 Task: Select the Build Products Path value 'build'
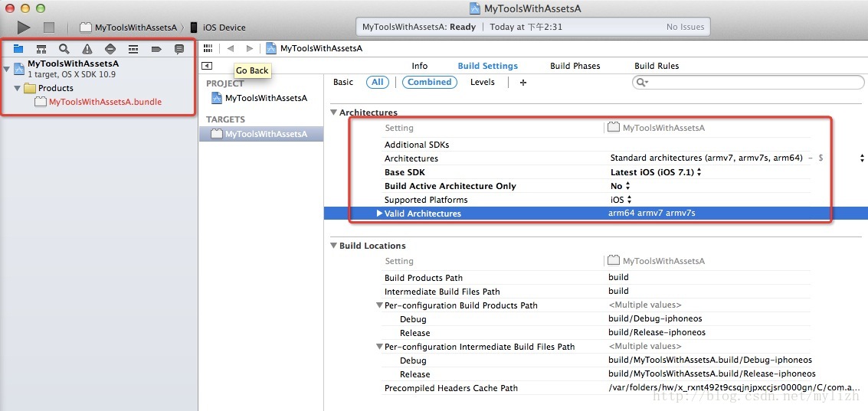[x=618, y=277]
